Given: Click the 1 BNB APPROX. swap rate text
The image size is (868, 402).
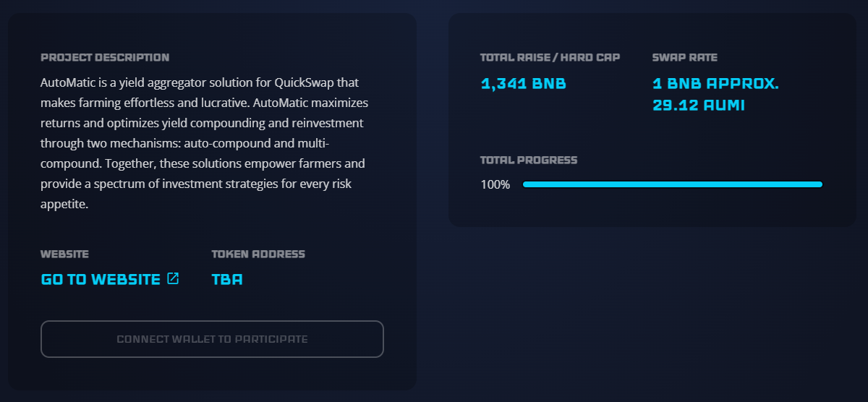Looking at the screenshot, I should pos(715,83).
